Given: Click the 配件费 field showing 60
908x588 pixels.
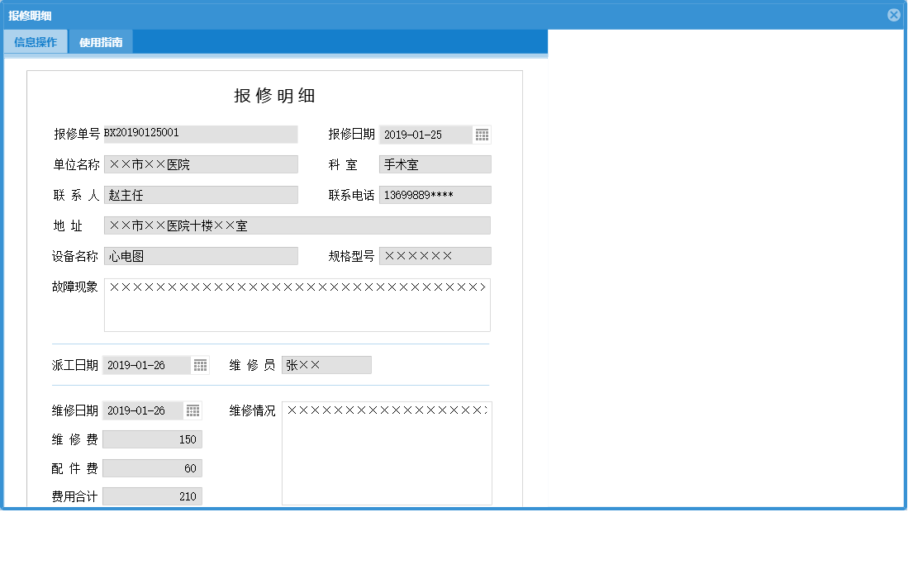Looking at the screenshot, I should tap(152, 467).
